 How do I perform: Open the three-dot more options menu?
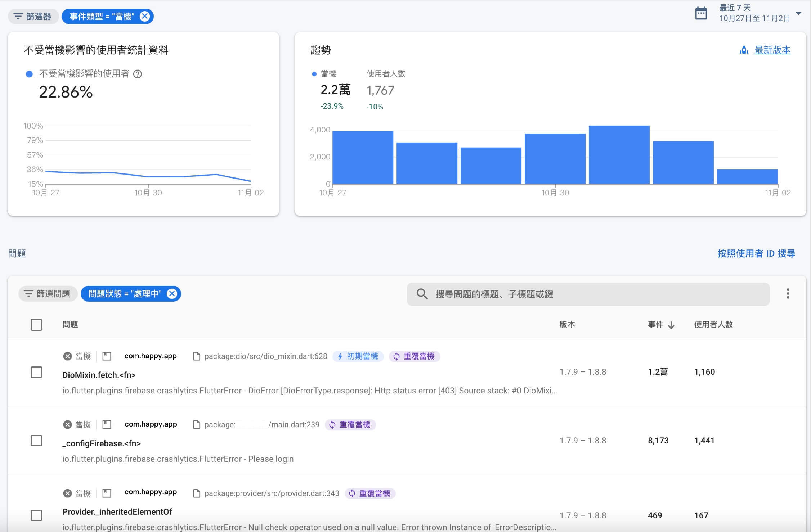click(788, 294)
